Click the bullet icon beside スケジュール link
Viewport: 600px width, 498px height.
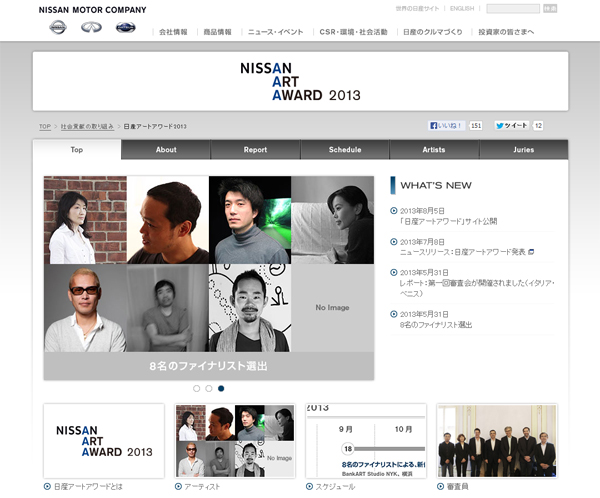click(309, 487)
